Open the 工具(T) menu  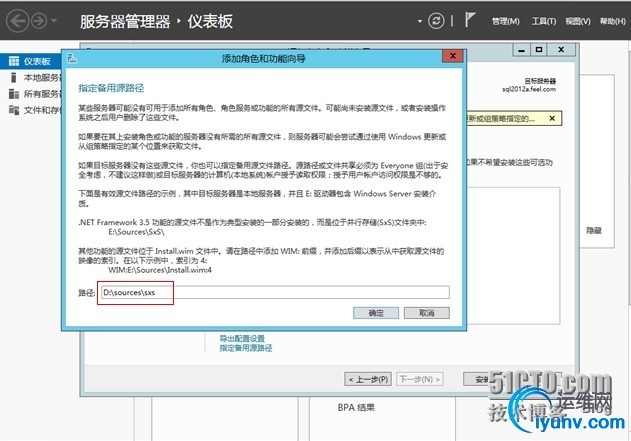(544, 21)
